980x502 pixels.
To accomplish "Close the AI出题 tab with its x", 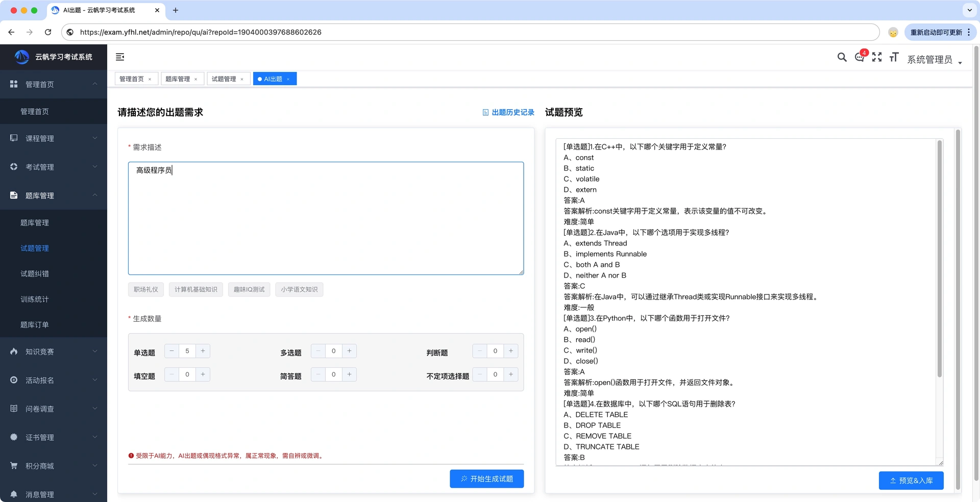I will click(288, 79).
